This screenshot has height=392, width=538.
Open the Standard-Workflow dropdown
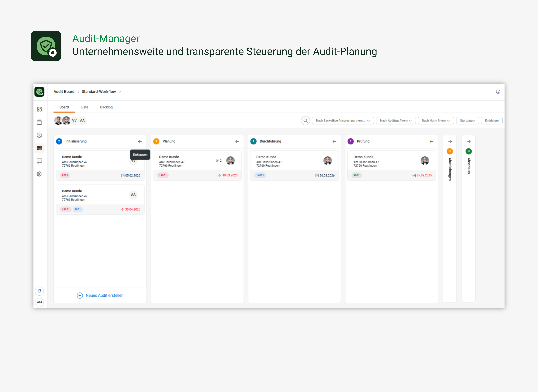(101, 92)
